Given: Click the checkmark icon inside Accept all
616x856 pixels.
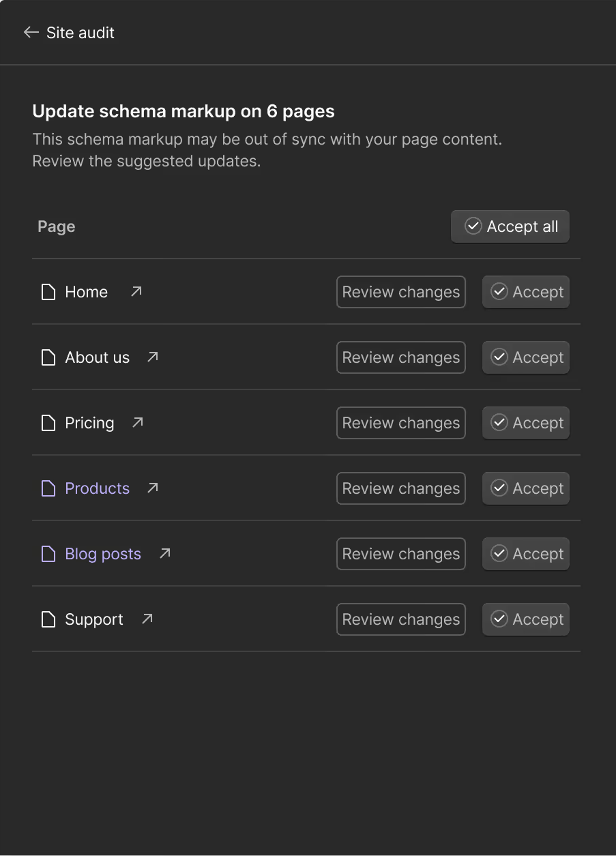Looking at the screenshot, I should point(473,226).
